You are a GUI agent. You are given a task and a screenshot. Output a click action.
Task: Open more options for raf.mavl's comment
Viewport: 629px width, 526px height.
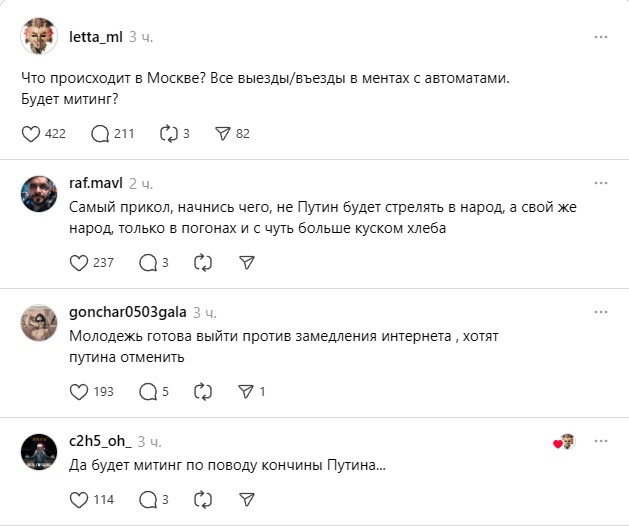pos(600,184)
